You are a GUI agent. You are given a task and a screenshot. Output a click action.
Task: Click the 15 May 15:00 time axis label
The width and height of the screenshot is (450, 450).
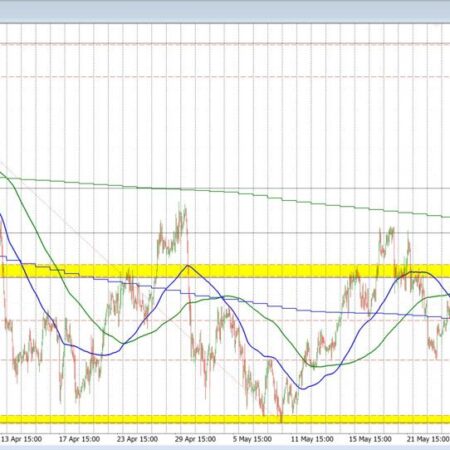[x=370, y=439]
